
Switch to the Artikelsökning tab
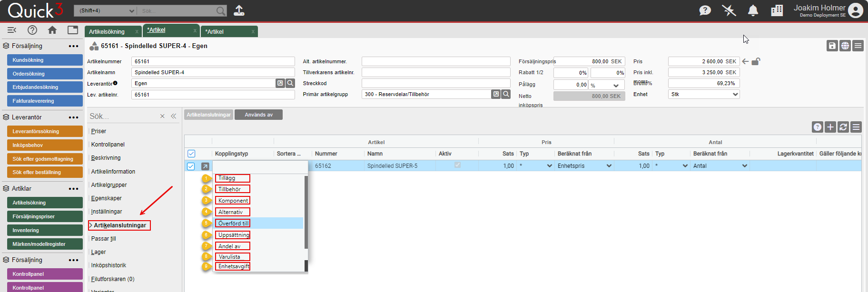[107, 32]
